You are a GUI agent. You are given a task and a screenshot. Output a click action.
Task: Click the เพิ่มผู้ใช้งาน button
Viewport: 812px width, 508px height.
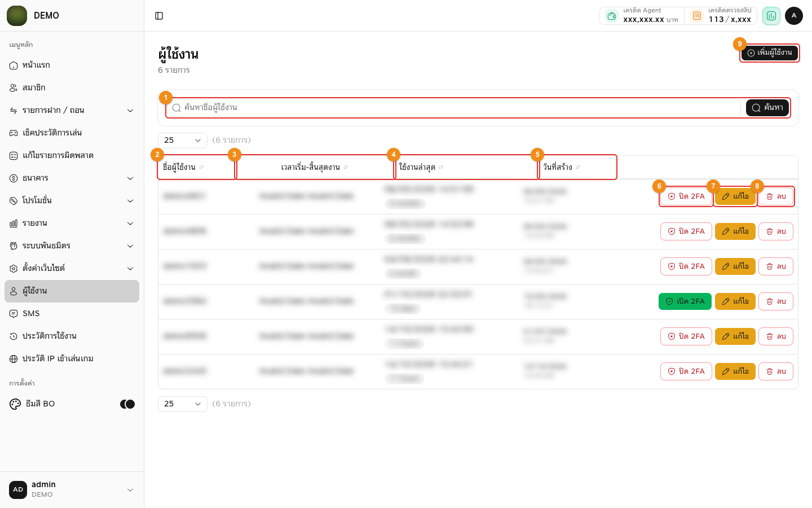(x=770, y=53)
